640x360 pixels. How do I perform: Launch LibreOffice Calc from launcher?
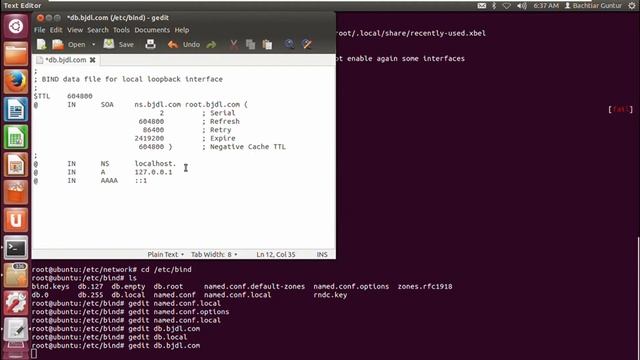(x=16, y=137)
